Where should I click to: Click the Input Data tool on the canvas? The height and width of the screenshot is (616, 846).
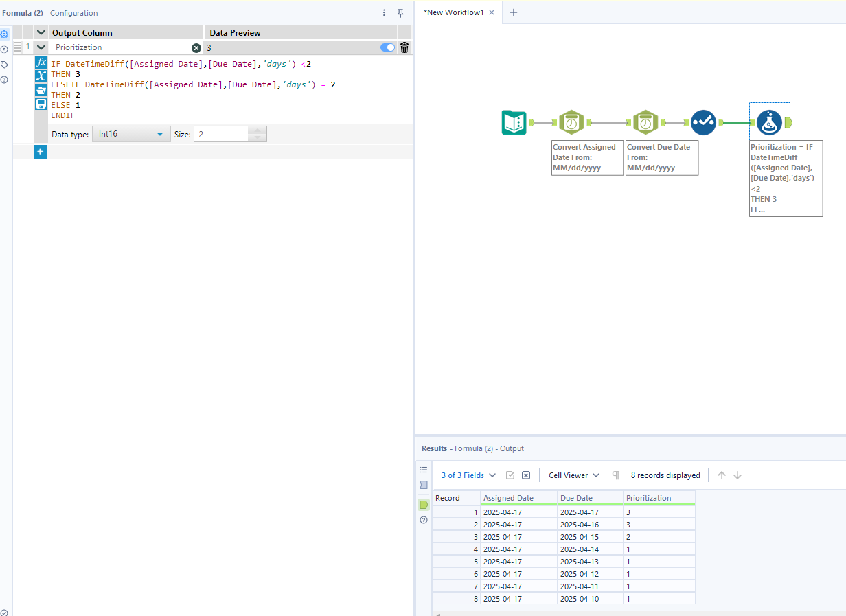pos(514,122)
